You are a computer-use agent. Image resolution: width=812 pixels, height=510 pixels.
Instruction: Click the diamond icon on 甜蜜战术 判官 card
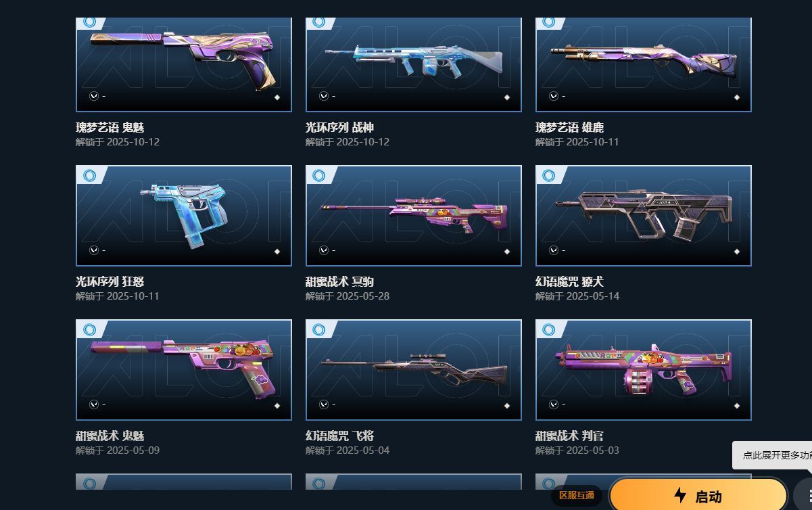[x=737, y=406]
